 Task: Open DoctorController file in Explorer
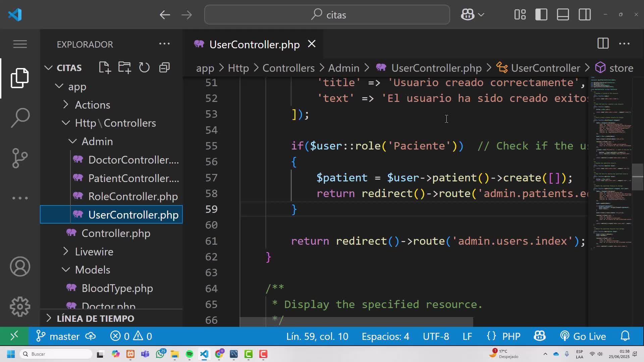click(x=111, y=160)
